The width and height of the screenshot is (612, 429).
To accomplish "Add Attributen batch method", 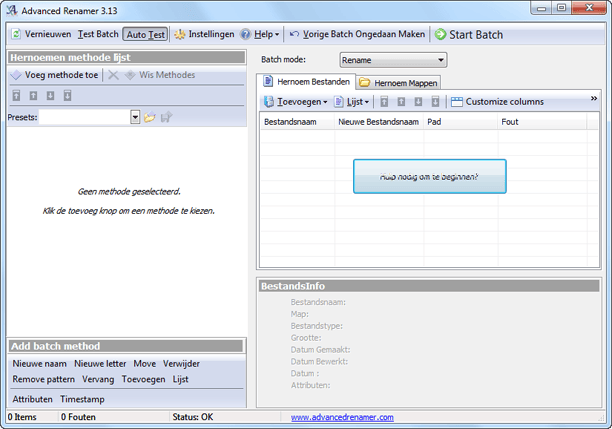I will point(32,399).
